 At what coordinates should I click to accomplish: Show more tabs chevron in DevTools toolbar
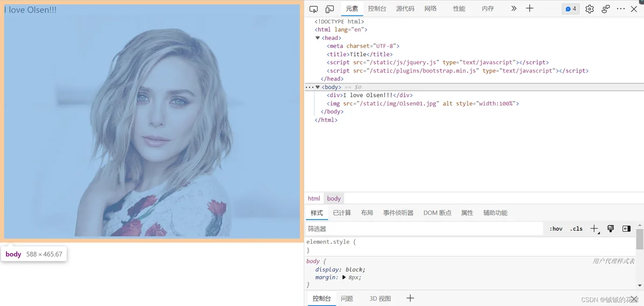(x=514, y=9)
